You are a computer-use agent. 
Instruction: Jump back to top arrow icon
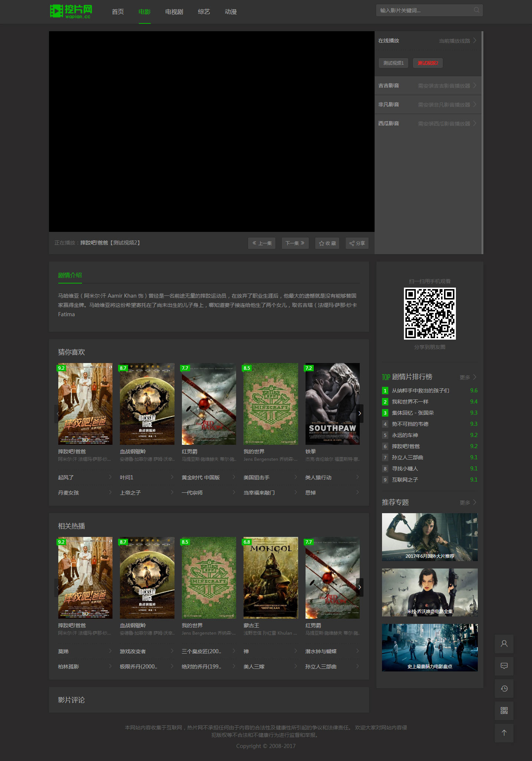pos(504,733)
